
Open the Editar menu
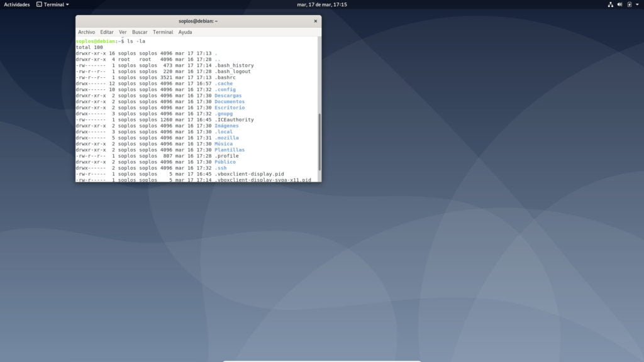[x=107, y=32]
